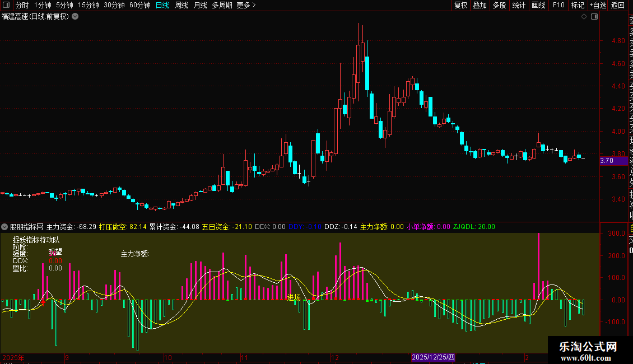Select the 5分钟 timeframe tab
This screenshot has height=364, width=633.
[x=64, y=5]
